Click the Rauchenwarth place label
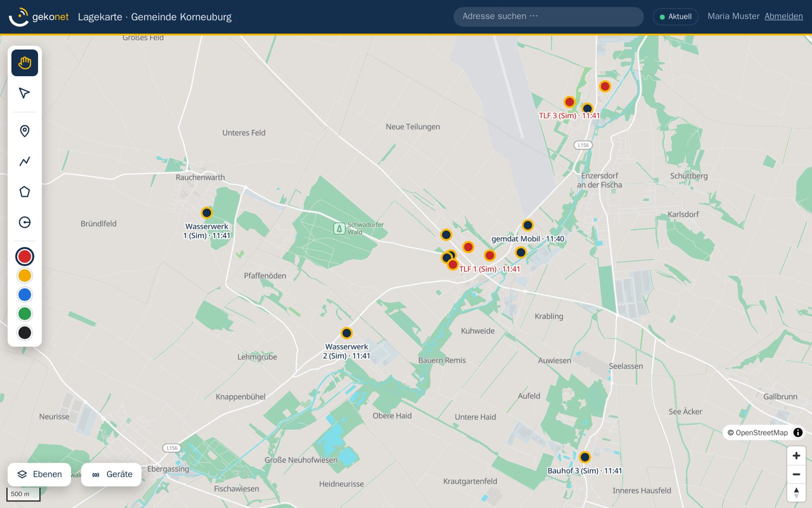This screenshot has height=508, width=812. (200, 177)
